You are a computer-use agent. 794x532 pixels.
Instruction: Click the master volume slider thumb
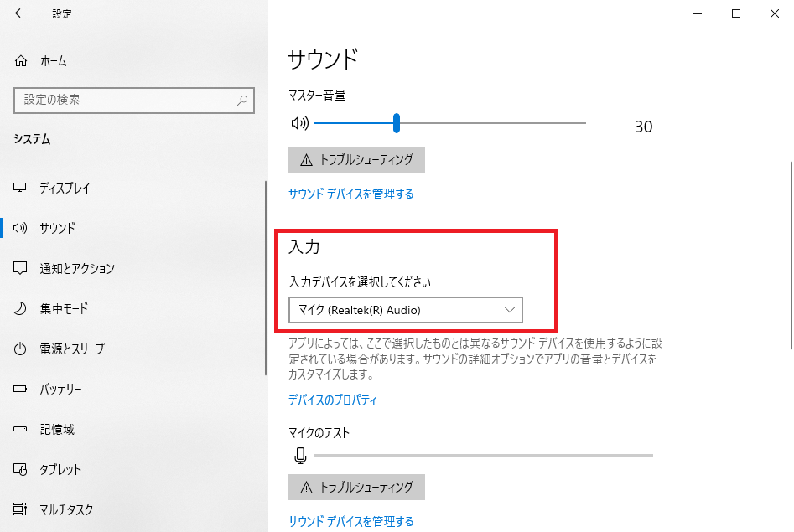[x=397, y=123]
